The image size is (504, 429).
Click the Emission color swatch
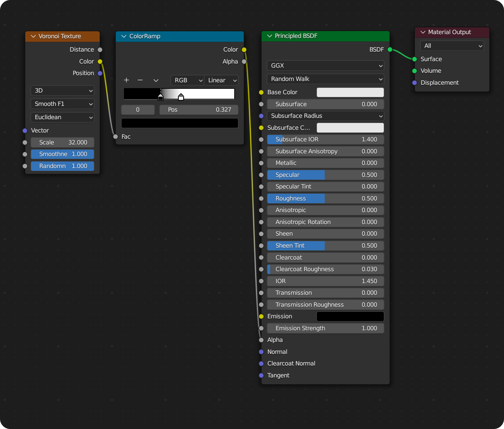(x=350, y=316)
